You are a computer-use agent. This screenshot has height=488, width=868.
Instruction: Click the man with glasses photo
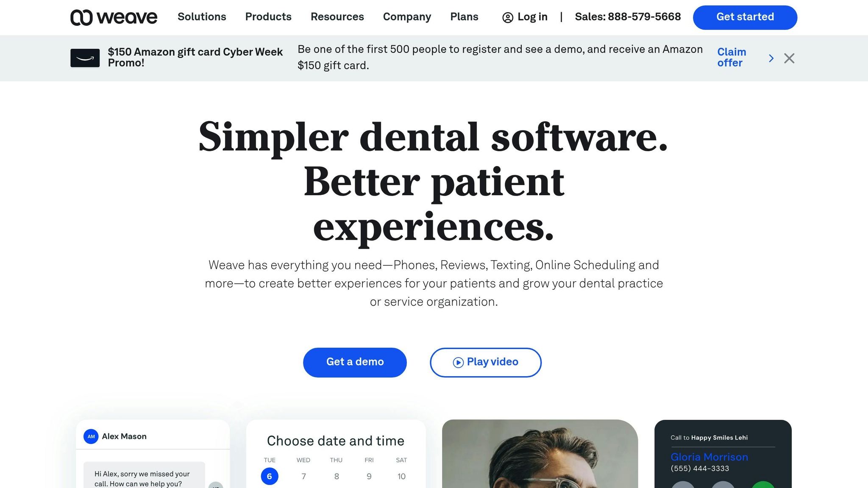click(540, 454)
